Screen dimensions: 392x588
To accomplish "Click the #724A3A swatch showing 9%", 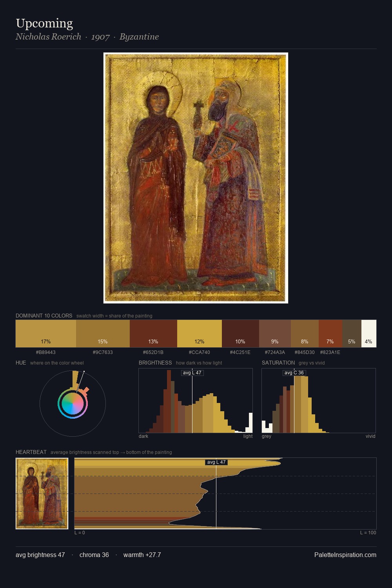I will tap(275, 334).
